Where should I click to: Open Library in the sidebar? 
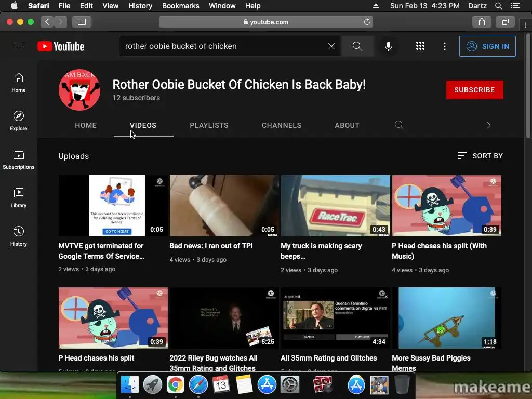[19, 197]
